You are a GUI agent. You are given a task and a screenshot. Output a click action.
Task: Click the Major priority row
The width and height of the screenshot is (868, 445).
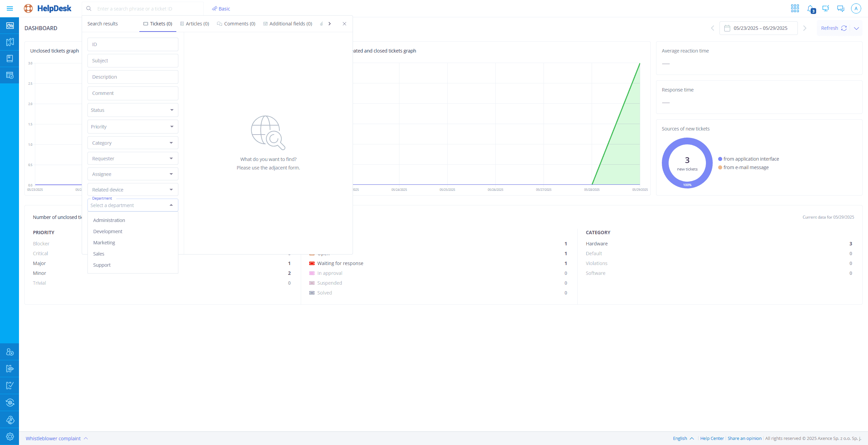[162, 263]
